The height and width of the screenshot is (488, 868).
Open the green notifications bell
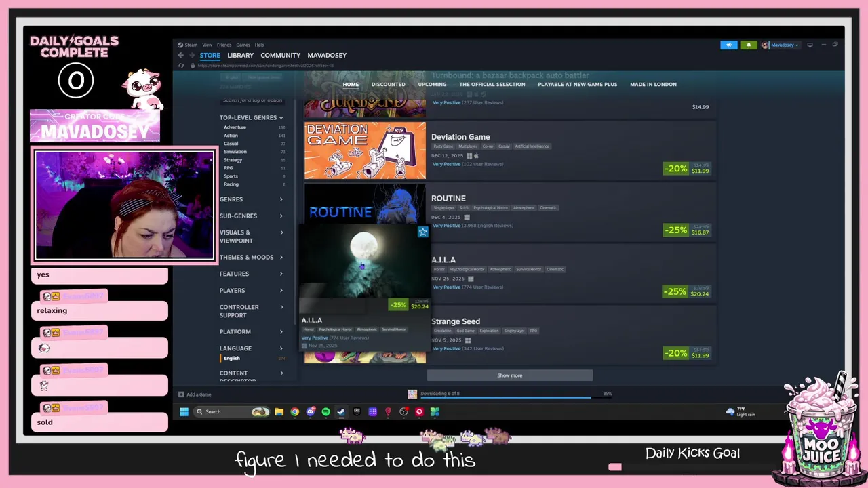click(x=749, y=45)
